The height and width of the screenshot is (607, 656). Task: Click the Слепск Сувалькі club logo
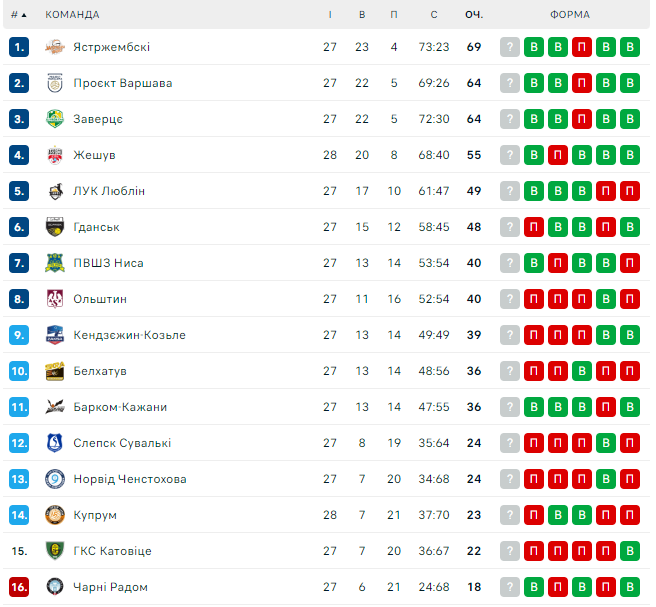(x=55, y=443)
